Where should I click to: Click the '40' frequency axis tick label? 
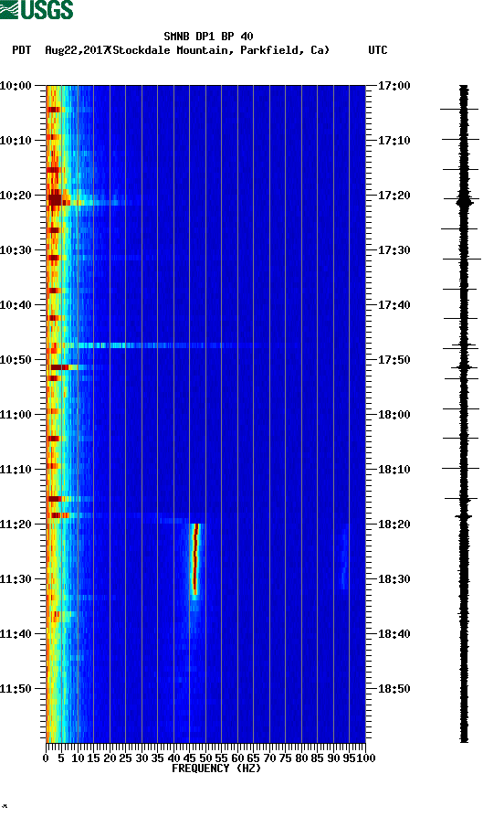click(x=173, y=758)
